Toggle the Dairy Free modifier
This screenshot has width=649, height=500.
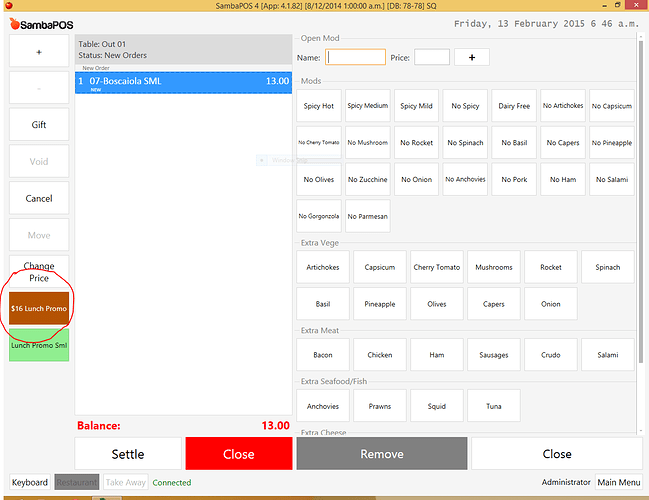click(514, 106)
